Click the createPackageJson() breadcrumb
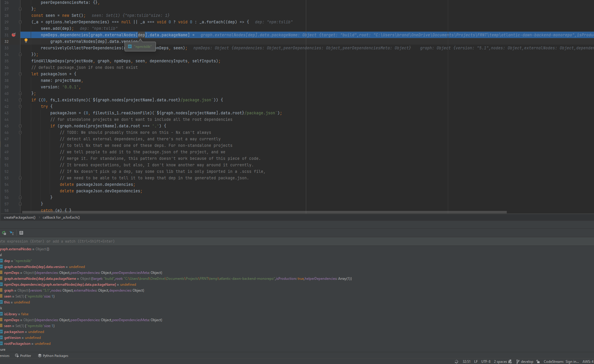This screenshot has width=594, height=364. pyautogui.click(x=19, y=217)
